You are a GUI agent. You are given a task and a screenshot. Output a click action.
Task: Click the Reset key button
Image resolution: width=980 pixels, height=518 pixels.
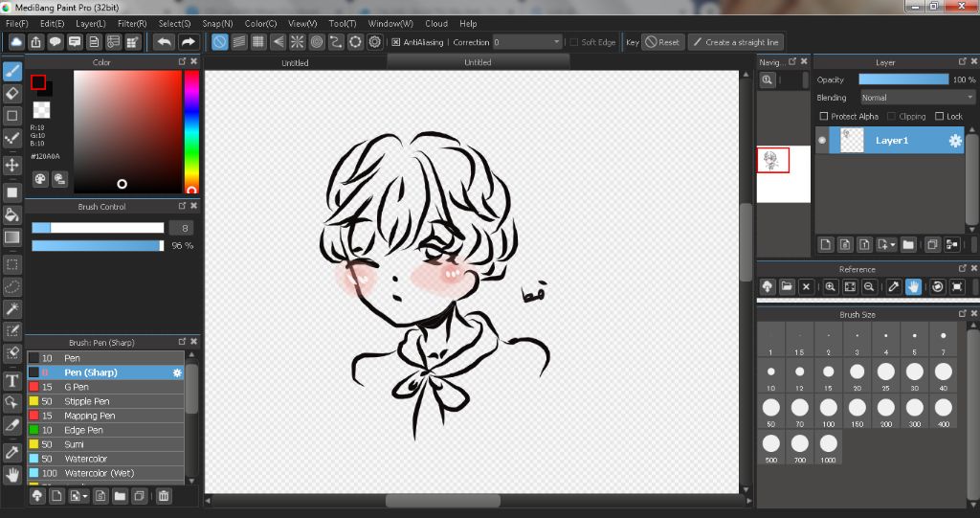(662, 42)
